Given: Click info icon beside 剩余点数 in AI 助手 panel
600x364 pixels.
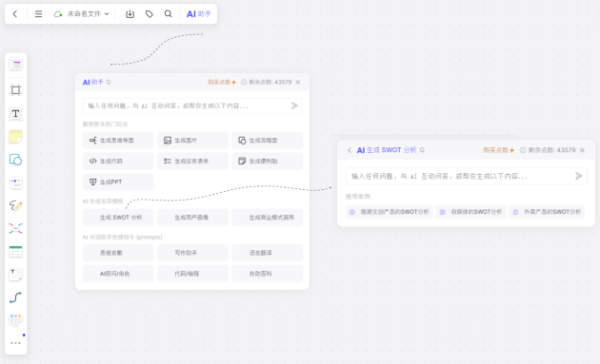Looking at the screenshot, I should point(244,82).
